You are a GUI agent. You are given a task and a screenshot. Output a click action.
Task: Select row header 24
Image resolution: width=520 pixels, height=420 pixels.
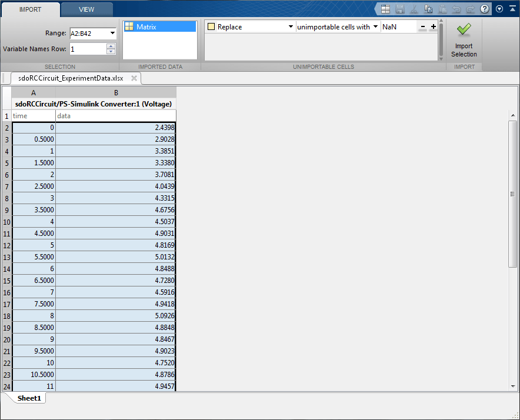(6, 386)
